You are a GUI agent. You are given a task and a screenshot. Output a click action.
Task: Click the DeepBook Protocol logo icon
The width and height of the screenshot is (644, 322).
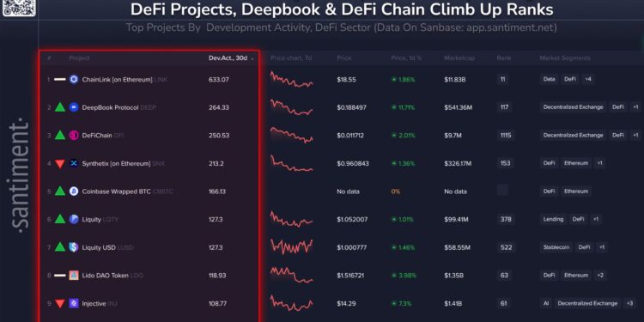74,107
